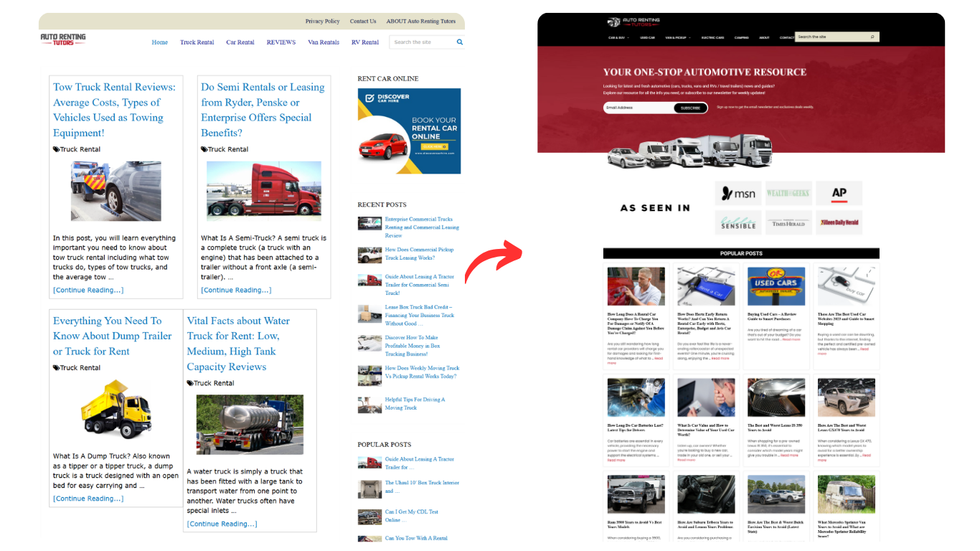Open the Car Rental menu item
This screenshot has width=980, height=551.
(240, 42)
